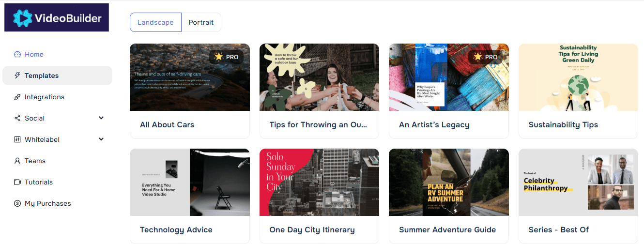Image resolution: width=644 pixels, height=244 pixels.
Task: Open the Sustainability Tips title link
Action: pos(563,125)
